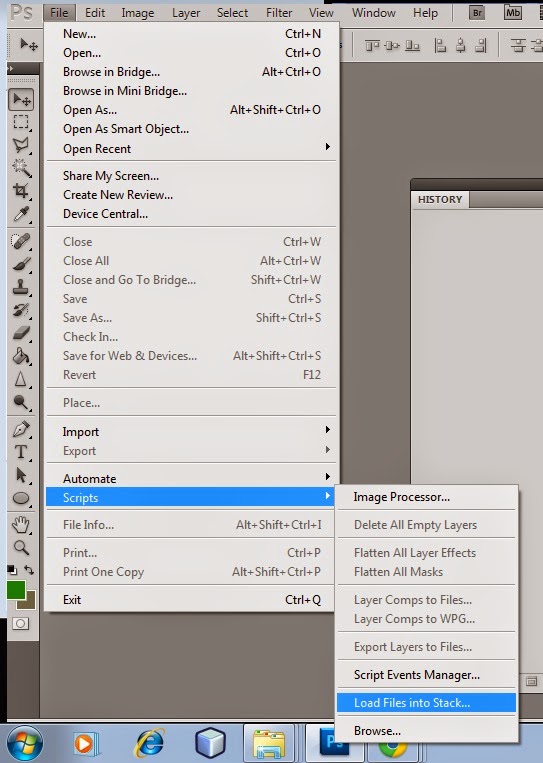Select the Ellipse shape tool
543x763 pixels.
(21, 498)
